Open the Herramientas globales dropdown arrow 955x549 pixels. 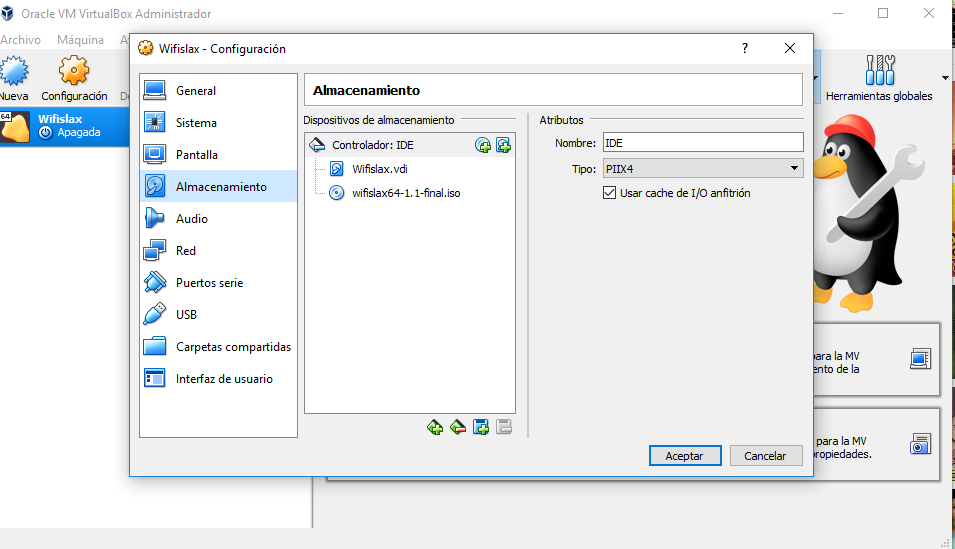pos(945,77)
